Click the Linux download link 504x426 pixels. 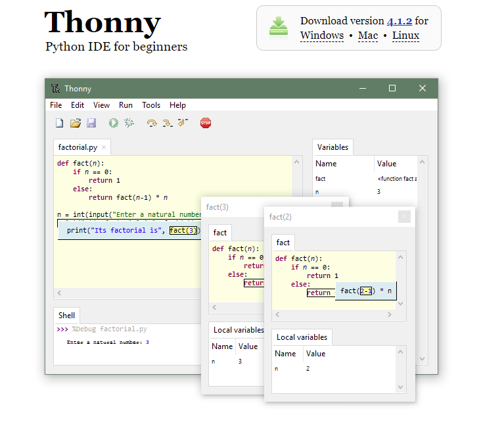(405, 35)
